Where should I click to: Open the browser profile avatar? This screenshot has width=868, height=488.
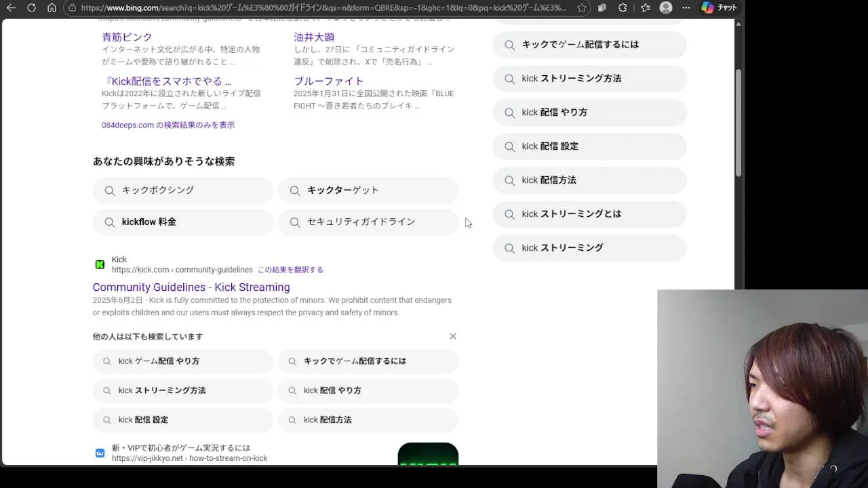click(x=666, y=7)
